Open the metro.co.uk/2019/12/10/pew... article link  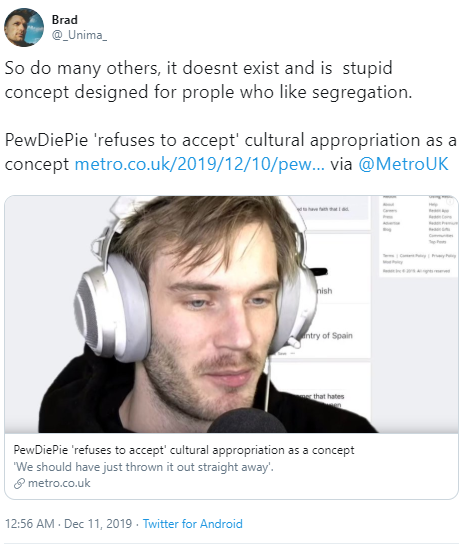200,164
